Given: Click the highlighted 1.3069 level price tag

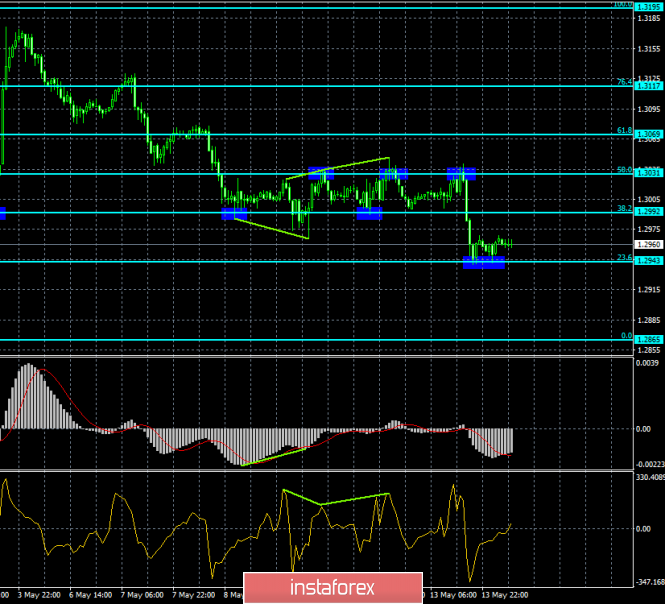Looking at the screenshot, I should click(649, 134).
